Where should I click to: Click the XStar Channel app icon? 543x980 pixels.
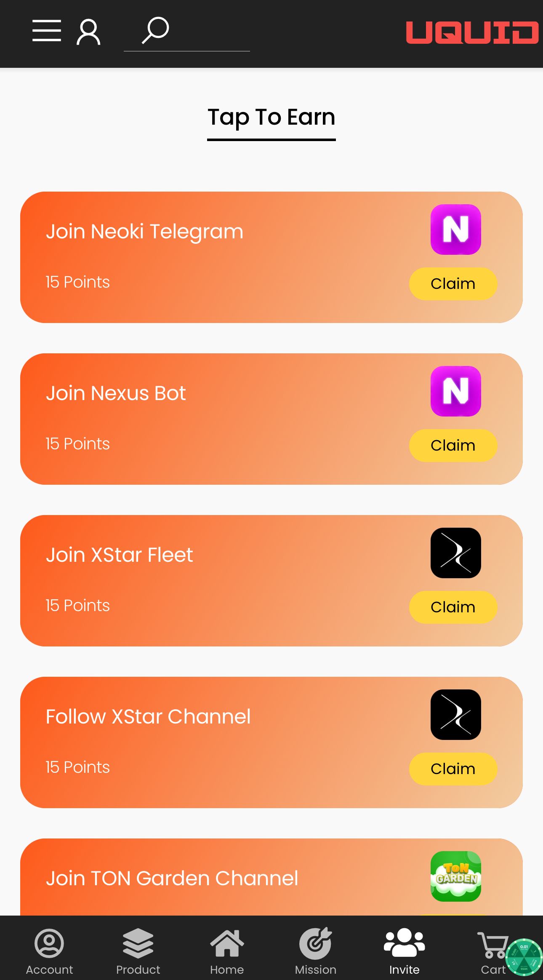[x=455, y=715]
